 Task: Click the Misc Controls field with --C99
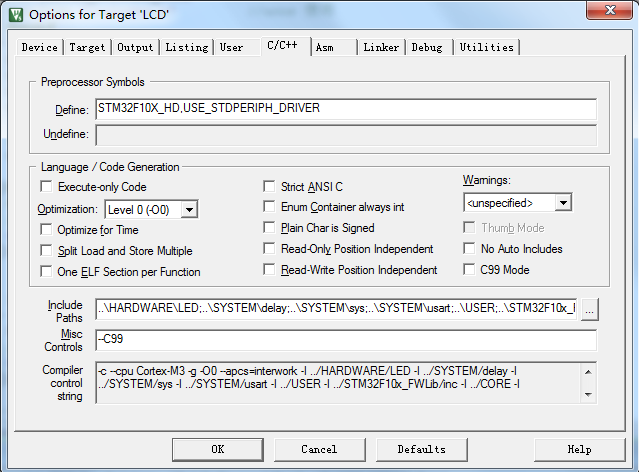pyautogui.click(x=346, y=340)
